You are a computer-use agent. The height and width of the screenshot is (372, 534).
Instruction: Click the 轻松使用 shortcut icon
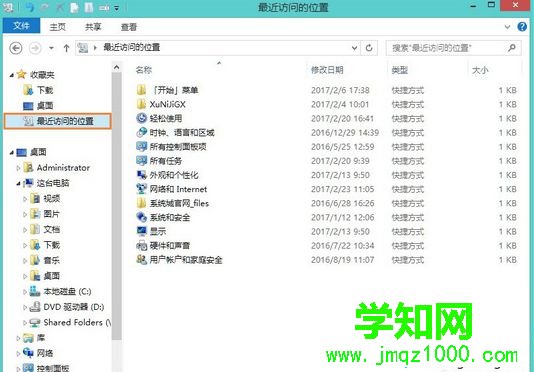141,118
